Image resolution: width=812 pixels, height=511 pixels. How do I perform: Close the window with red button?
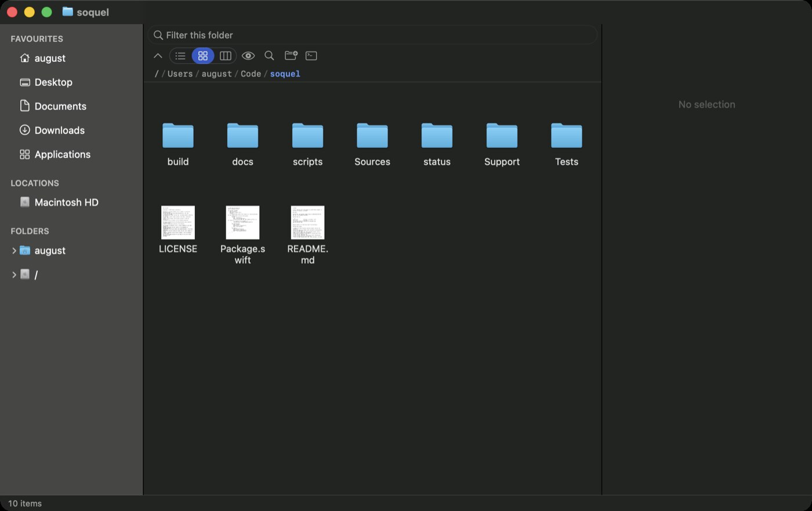tap(12, 12)
